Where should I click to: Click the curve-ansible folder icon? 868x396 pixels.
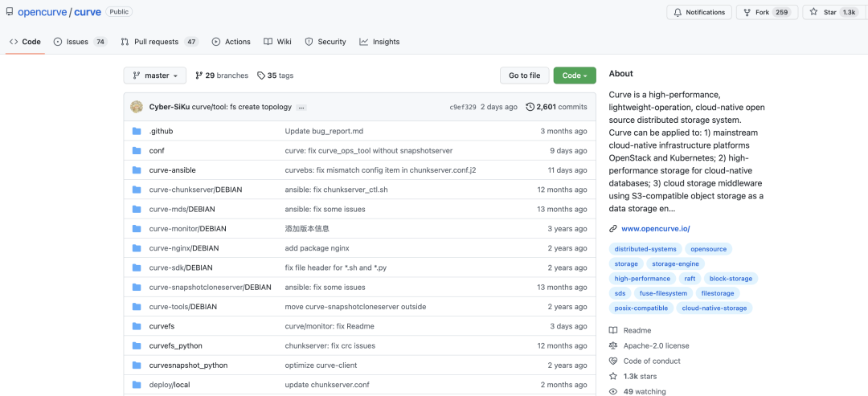[x=137, y=169]
